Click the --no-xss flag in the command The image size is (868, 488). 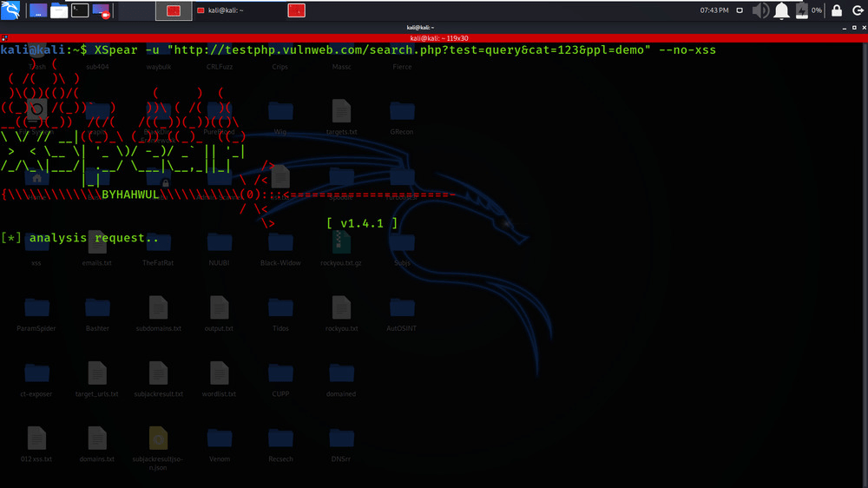tap(687, 50)
